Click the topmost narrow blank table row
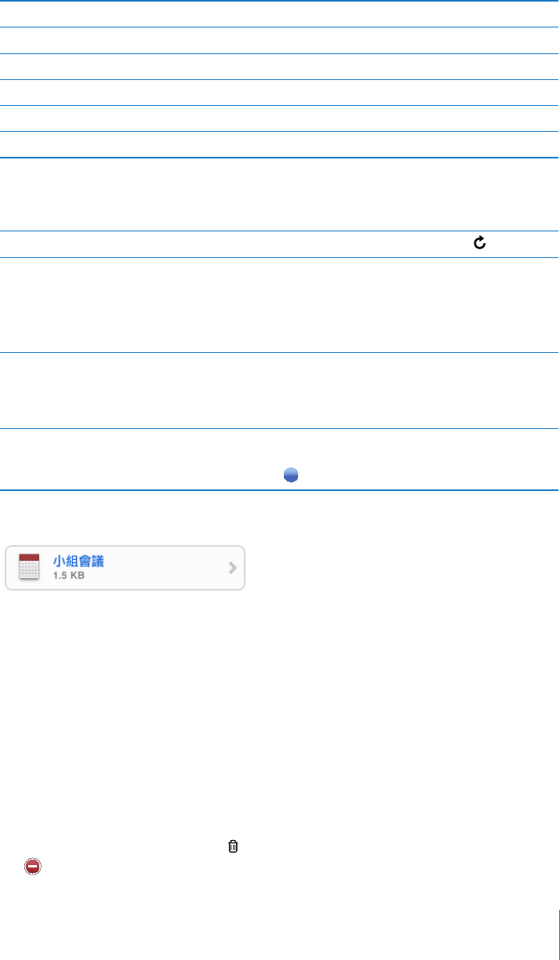Screen dimensions: 560x960 click(x=279, y=14)
